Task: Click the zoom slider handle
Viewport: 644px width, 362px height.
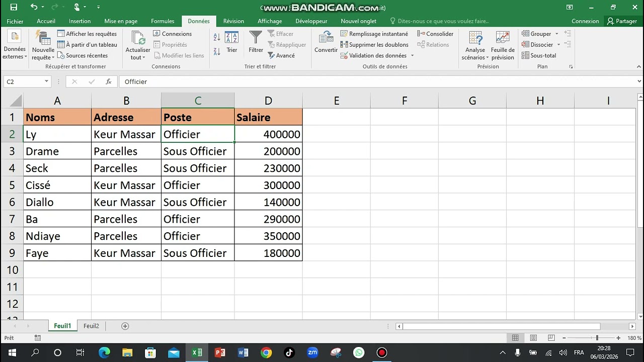Action: click(x=597, y=338)
